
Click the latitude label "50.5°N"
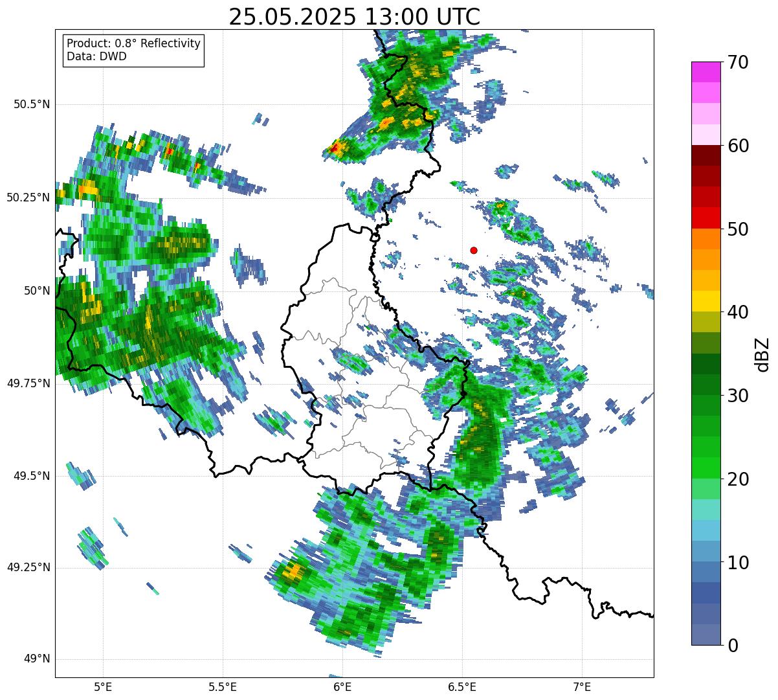point(32,104)
